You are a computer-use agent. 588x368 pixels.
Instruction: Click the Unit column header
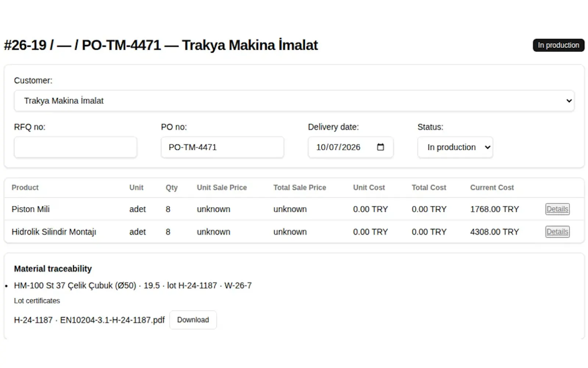click(136, 188)
